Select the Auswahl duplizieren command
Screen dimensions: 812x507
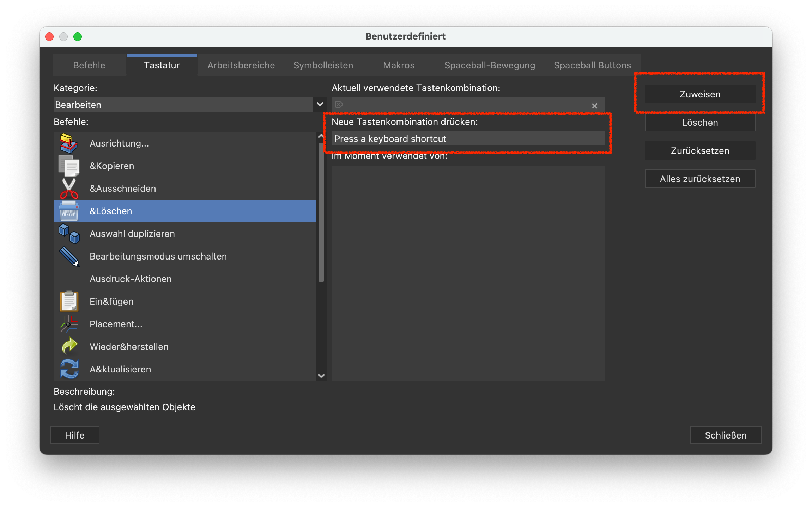[185, 234]
